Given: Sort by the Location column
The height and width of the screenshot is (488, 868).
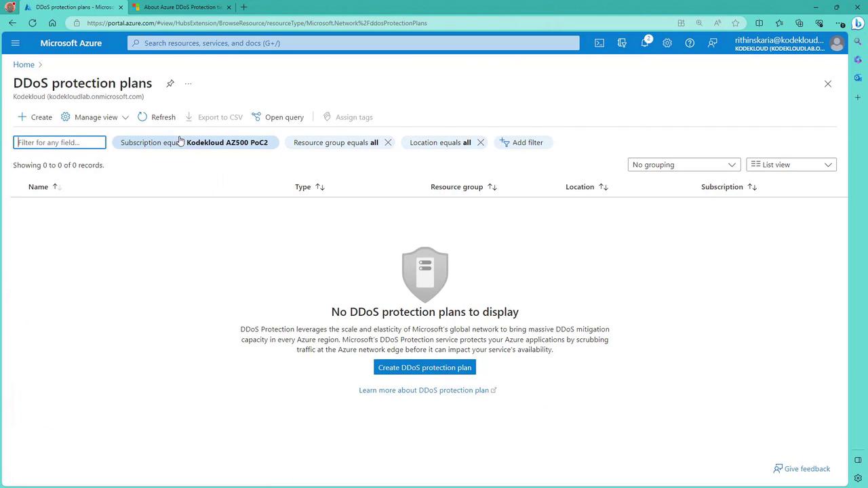Looking at the screenshot, I should pyautogui.click(x=587, y=187).
